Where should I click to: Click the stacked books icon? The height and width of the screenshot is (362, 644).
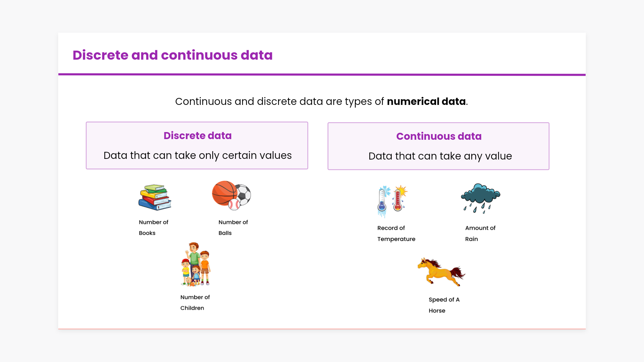coord(155,197)
